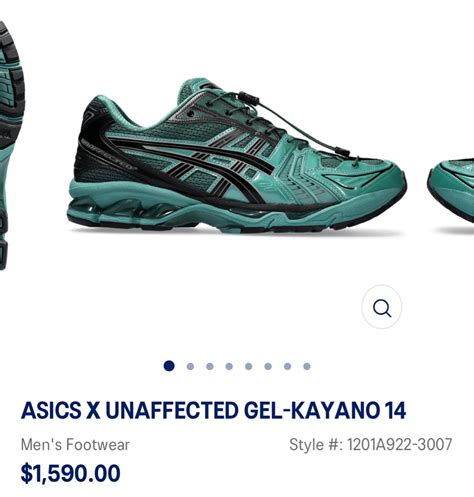Switch to the fifth carousel dot
Image resolution: width=474 pixels, height=497 pixels.
[248, 366]
